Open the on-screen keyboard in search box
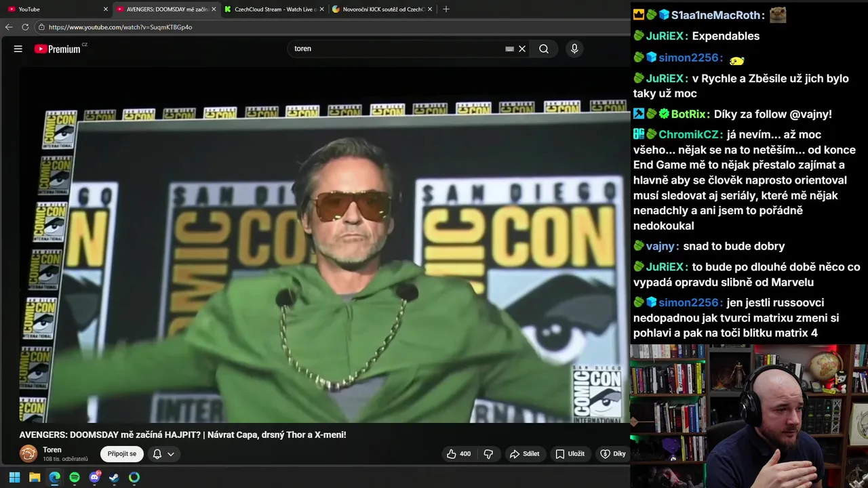 [x=509, y=49]
